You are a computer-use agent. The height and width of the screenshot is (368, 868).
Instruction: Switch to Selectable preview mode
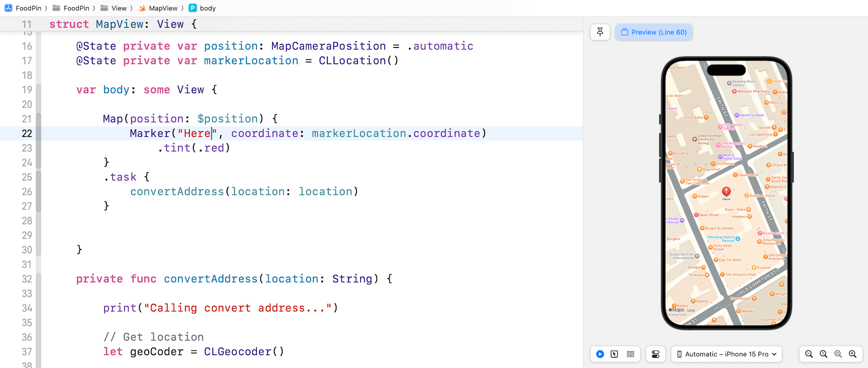[x=614, y=354]
